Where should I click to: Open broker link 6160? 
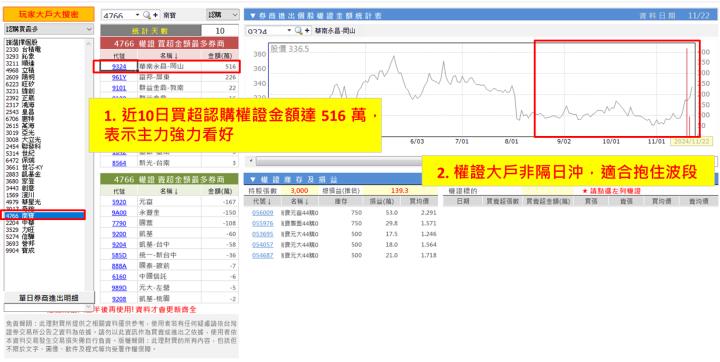(119, 277)
